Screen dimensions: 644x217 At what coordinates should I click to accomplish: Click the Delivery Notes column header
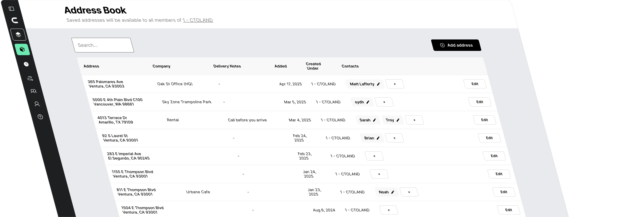tap(227, 66)
